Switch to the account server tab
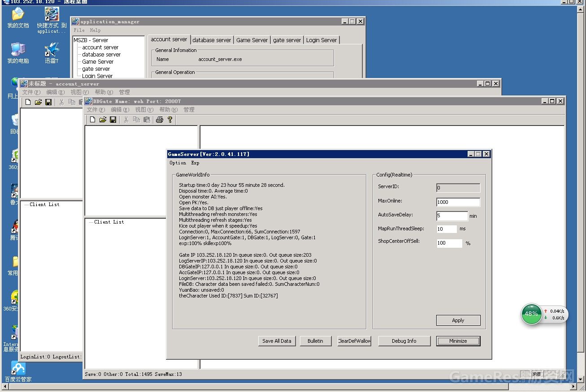Viewport: 586px width, 392px height. [169, 39]
